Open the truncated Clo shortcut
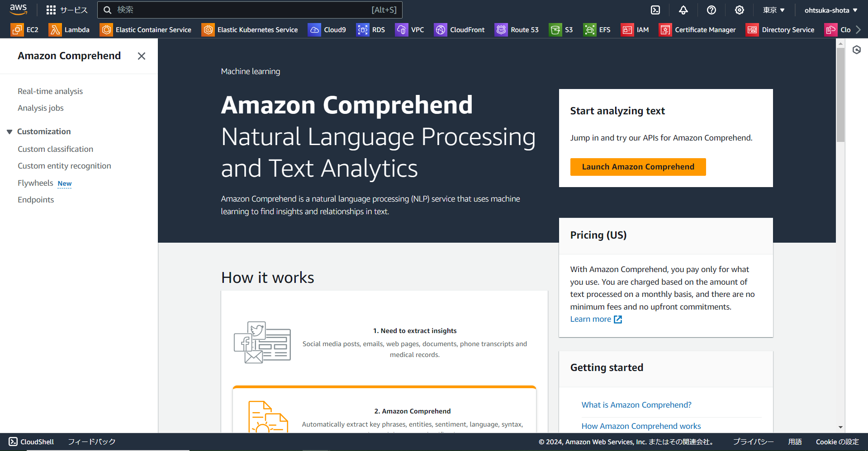The width and height of the screenshot is (868, 451). 838,30
